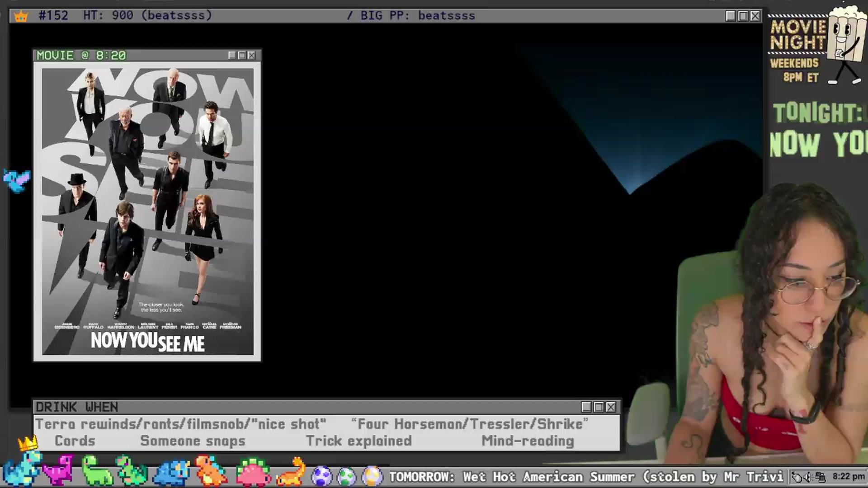
Task: Close the MOVIE @ 8:20 window
Action: [x=252, y=55]
